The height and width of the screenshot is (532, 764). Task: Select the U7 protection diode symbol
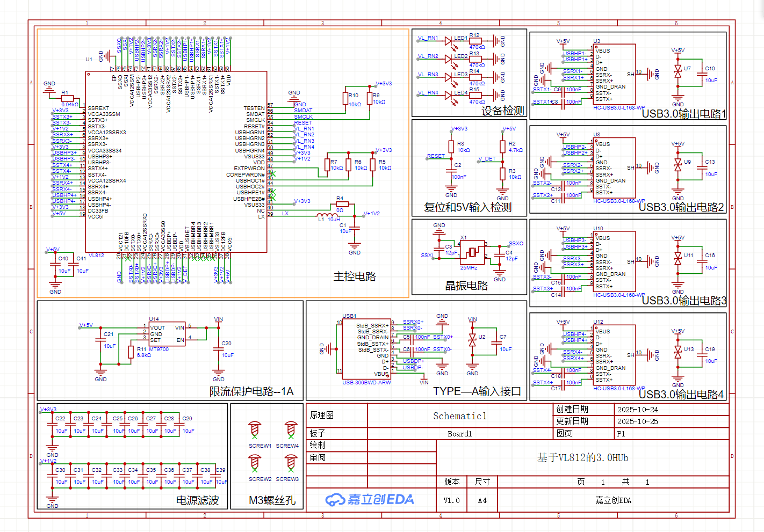click(x=677, y=72)
